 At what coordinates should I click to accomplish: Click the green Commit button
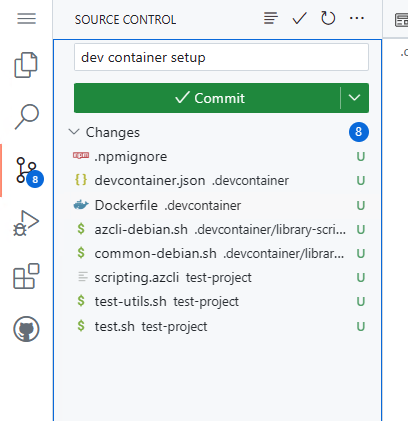[207, 98]
